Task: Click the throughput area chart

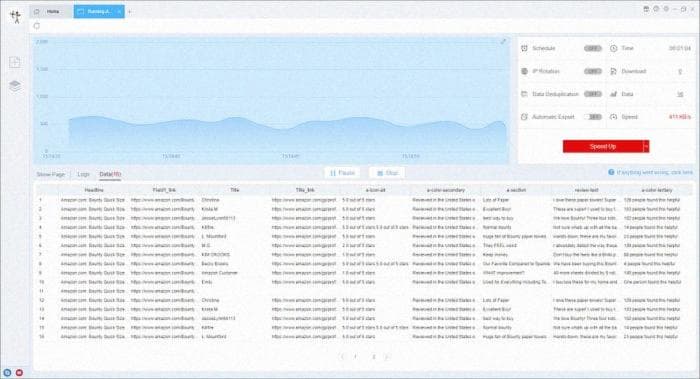Action: click(x=272, y=100)
